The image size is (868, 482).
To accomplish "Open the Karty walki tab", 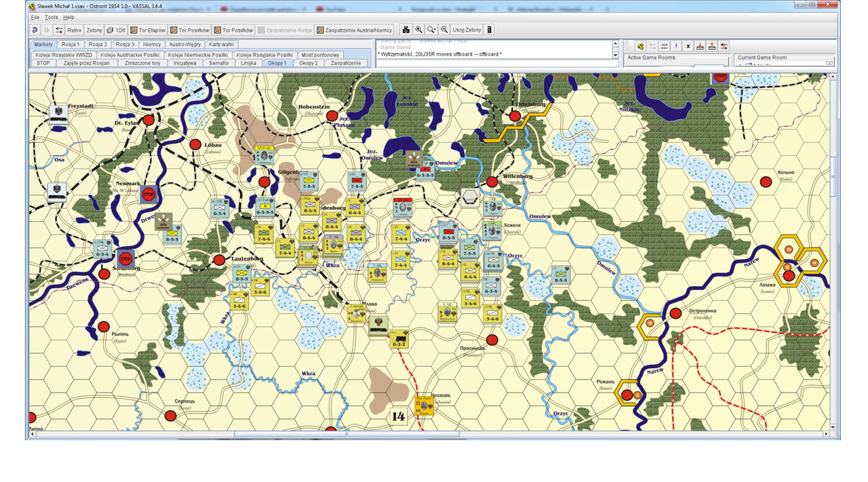I will tap(221, 44).
